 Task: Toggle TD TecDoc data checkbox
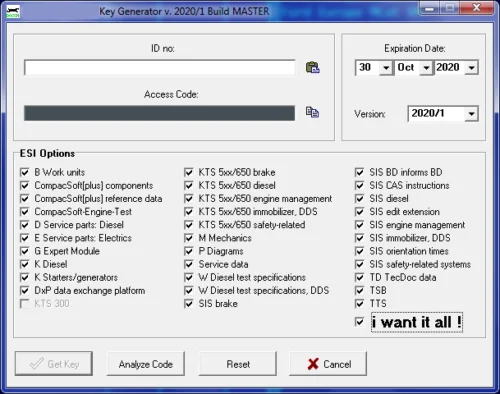359,277
